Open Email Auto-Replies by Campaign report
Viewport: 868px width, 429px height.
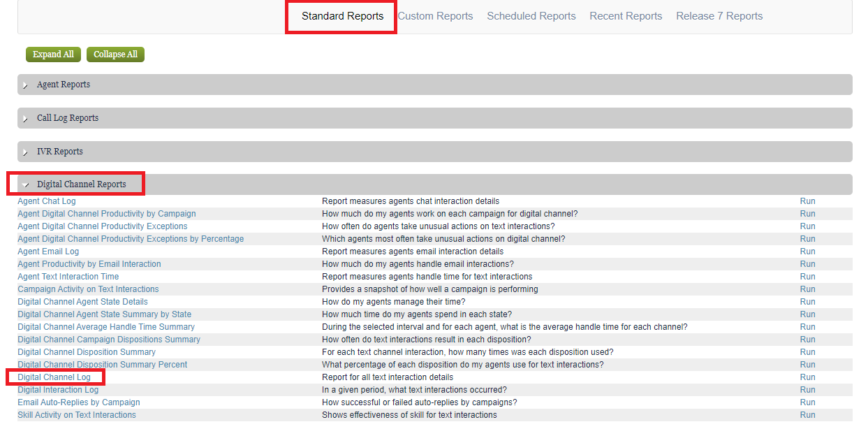79,402
